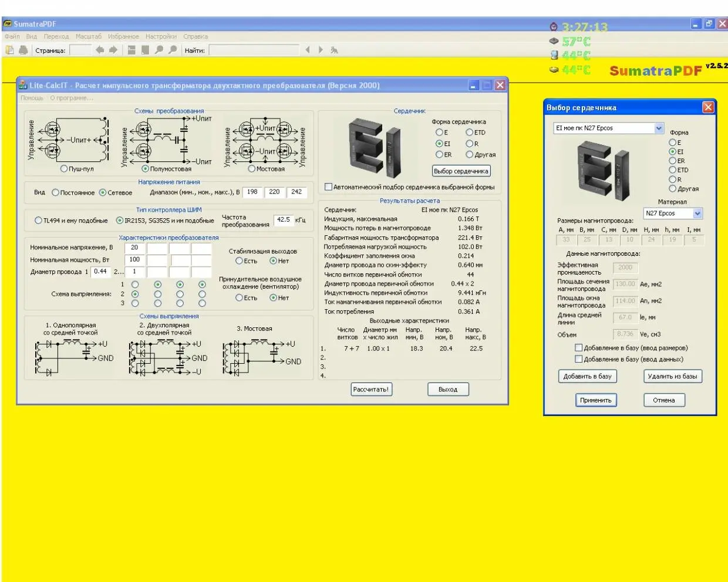
Task: Click Удалить из базы button
Action: (672, 377)
